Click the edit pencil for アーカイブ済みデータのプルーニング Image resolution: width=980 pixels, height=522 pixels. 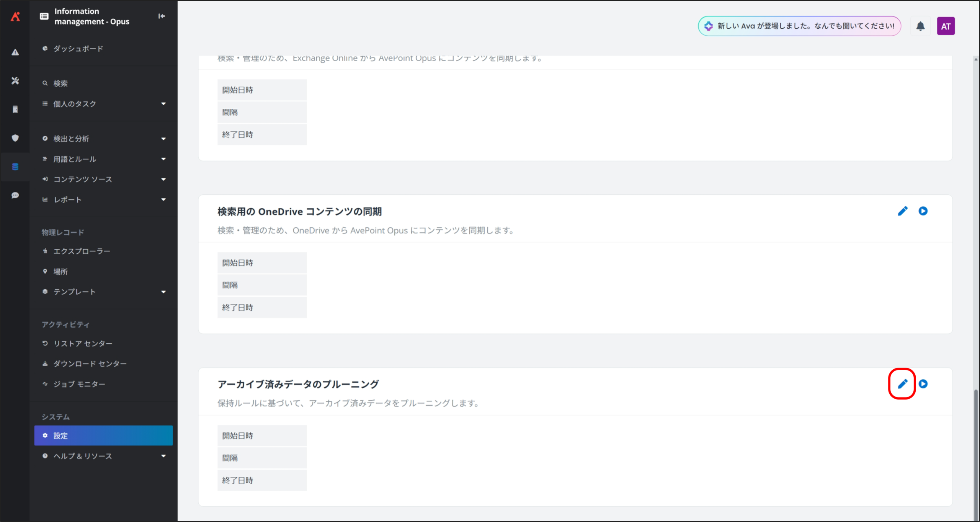902,383
